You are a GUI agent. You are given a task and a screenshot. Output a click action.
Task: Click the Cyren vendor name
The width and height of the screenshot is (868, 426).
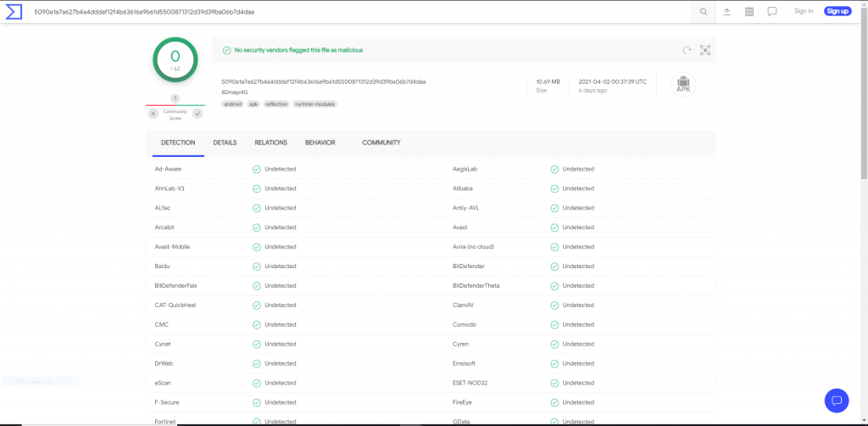[460, 344]
